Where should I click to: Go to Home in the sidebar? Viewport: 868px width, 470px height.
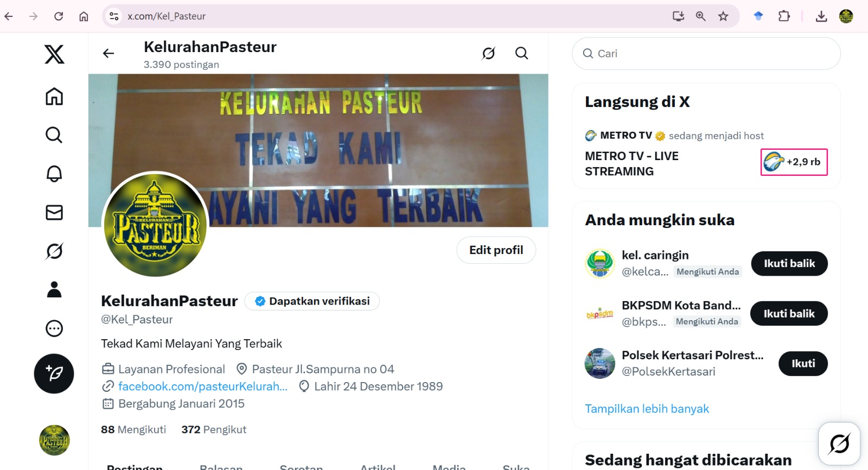pos(54,97)
